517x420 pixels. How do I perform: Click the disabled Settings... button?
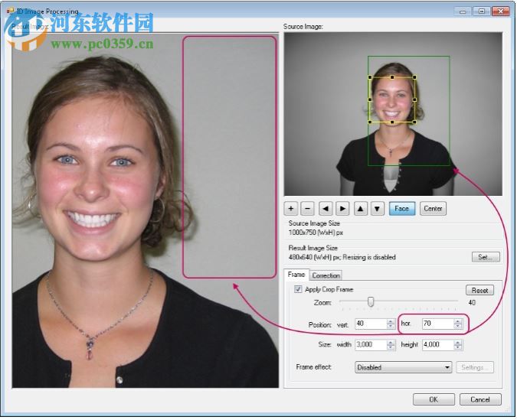point(475,367)
